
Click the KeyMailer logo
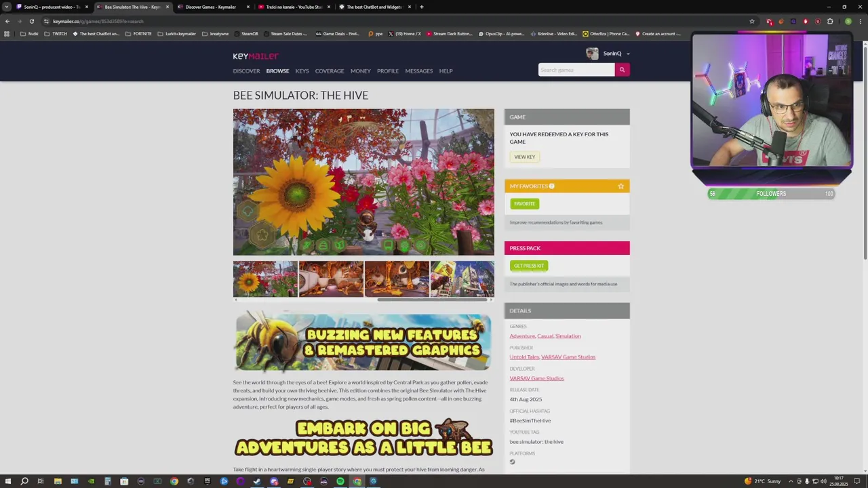point(256,56)
